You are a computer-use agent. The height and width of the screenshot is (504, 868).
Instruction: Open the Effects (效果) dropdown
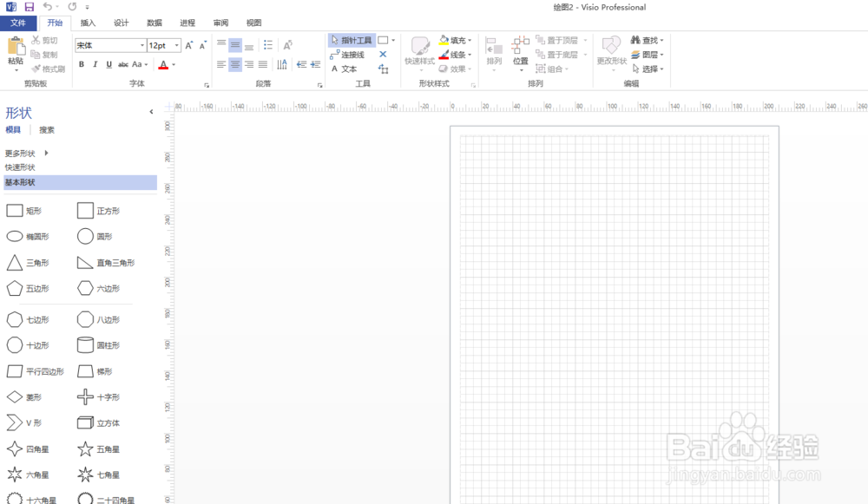pos(455,69)
